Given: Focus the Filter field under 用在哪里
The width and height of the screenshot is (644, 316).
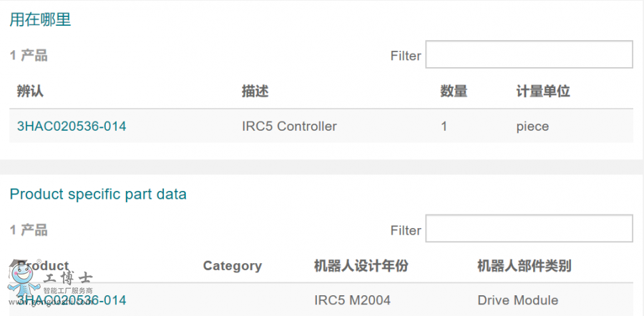Looking at the screenshot, I should pyautogui.click(x=529, y=54).
